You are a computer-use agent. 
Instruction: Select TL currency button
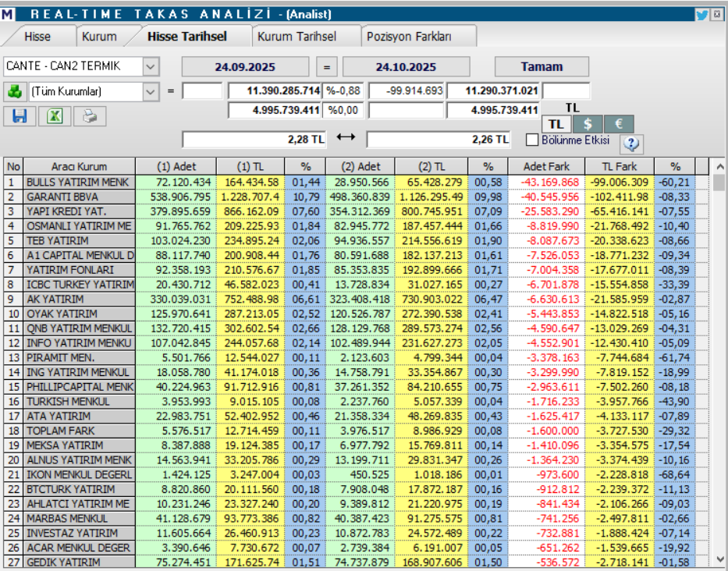556,124
